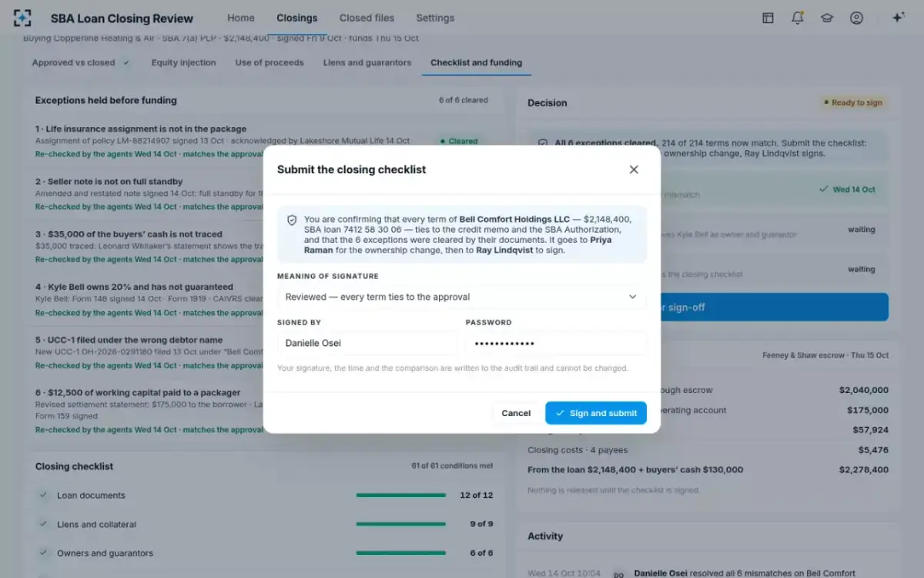The image size is (924, 578).
Task: Click the 12 of 12 count
Action: tap(476, 495)
